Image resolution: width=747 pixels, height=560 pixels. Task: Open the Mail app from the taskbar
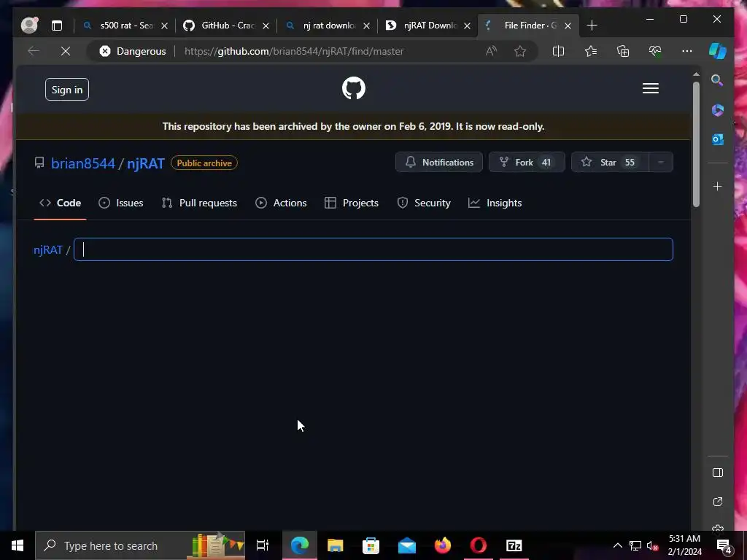[407, 545]
